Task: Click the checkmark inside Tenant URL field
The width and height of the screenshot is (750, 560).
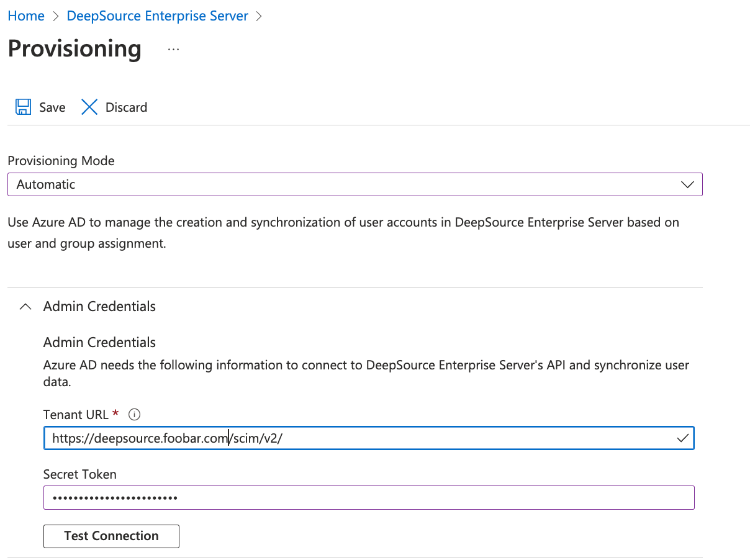Action: (682, 438)
